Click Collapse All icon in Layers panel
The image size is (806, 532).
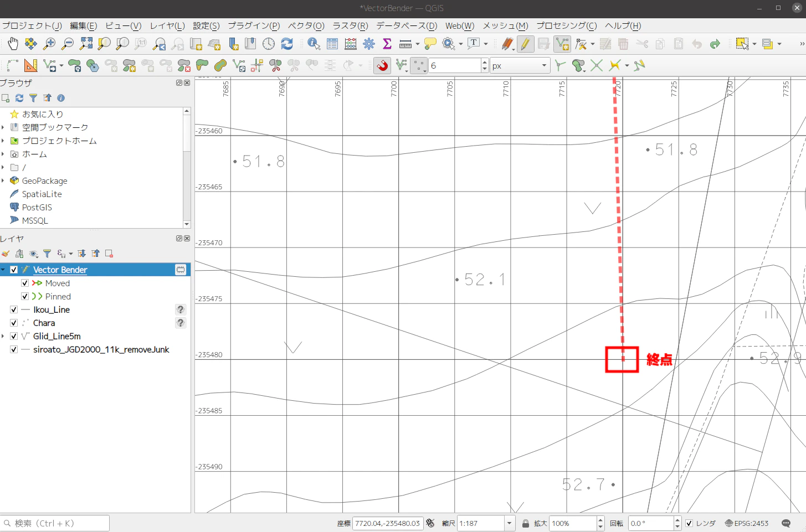coord(96,254)
